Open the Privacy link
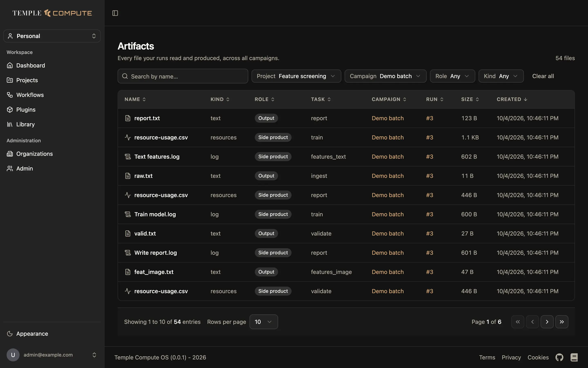 [511, 357]
